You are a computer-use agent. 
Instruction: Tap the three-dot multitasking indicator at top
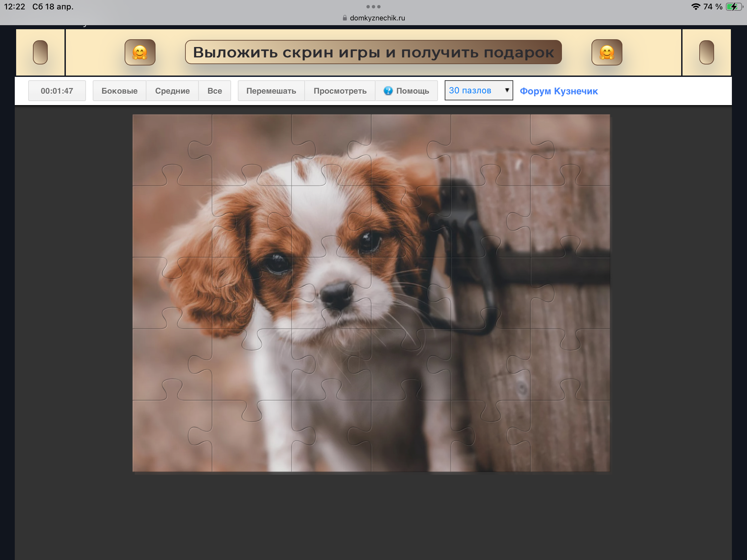[373, 6]
